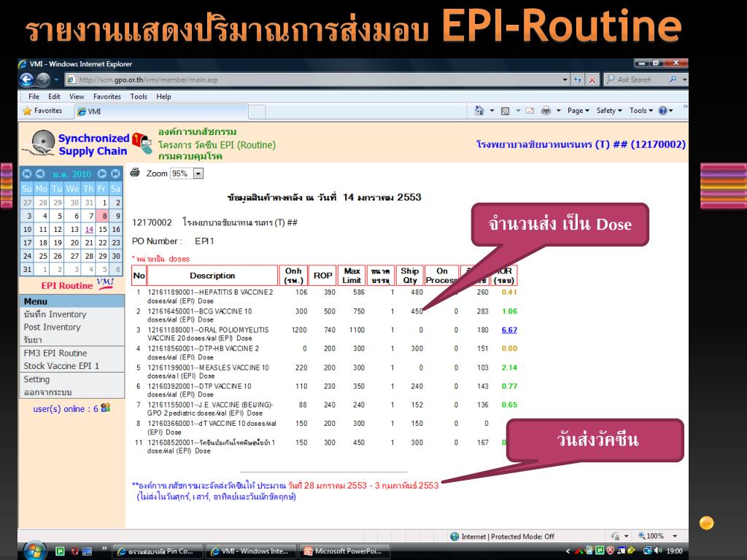747x560 pixels.
Task: Click the Home icon in command bar
Action: (x=479, y=111)
